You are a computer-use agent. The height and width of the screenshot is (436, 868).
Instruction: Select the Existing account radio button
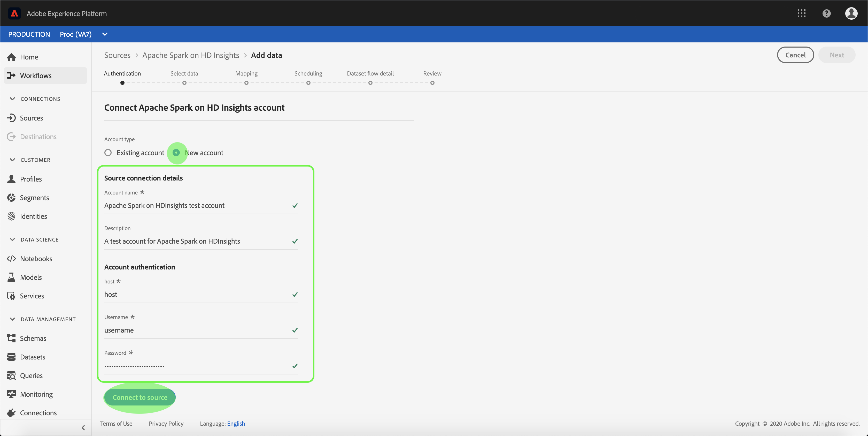click(x=108, y=153)
